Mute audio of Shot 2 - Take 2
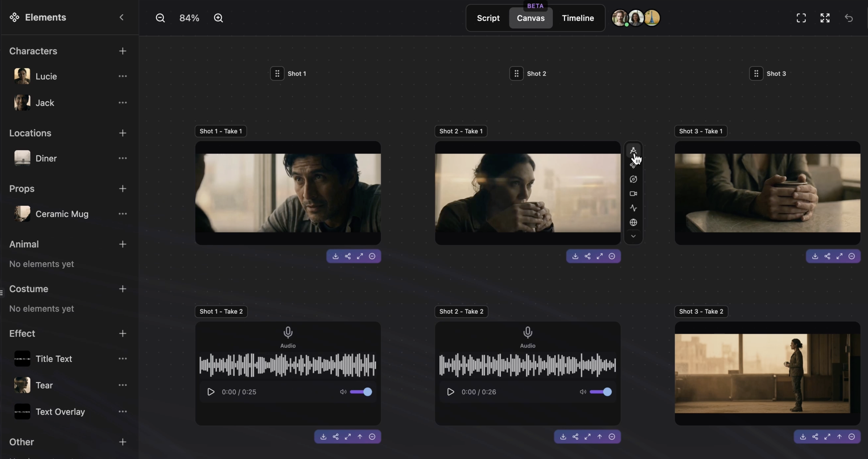The height and width of the screenshot is (459, 868). tap(583, 392)
